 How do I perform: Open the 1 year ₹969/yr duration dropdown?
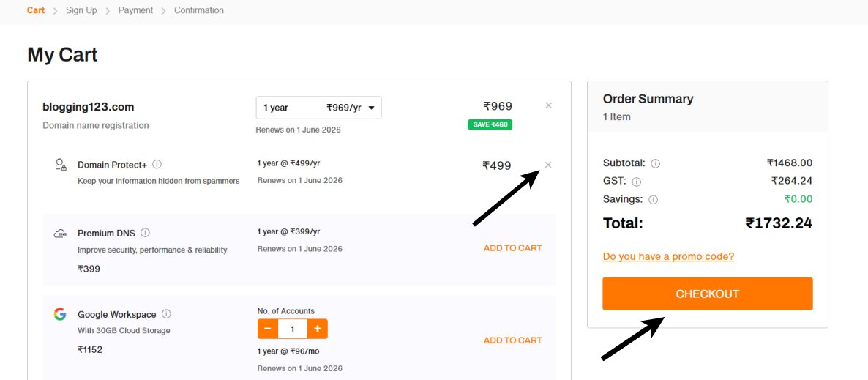click(318, 108)
